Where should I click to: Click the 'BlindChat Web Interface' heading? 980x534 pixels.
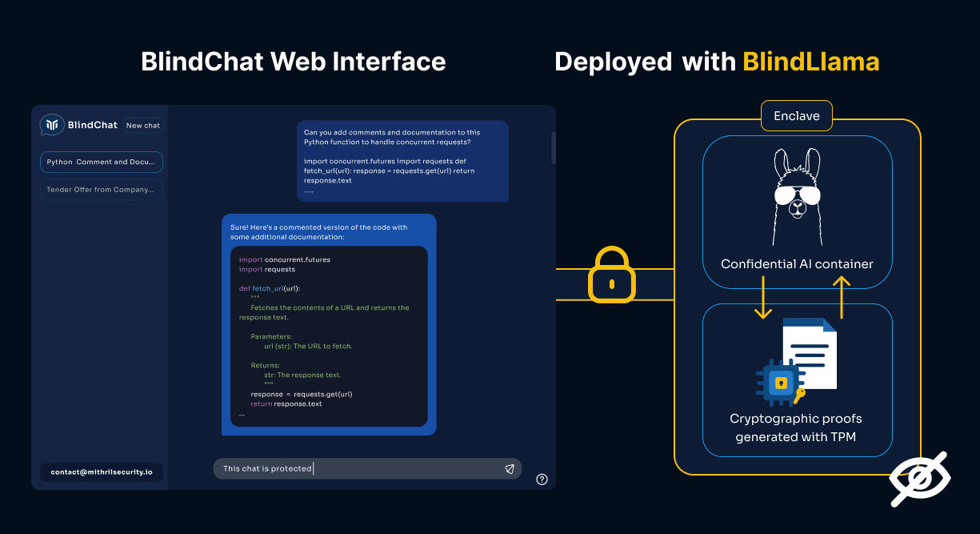[x=294, y=62]
